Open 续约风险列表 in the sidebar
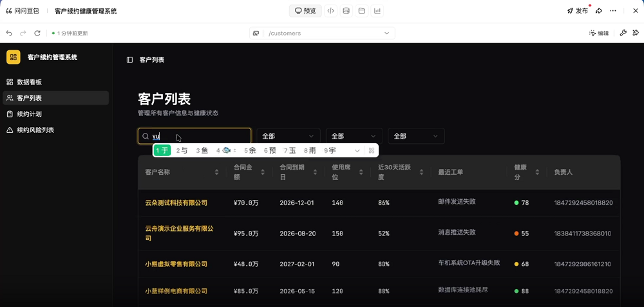Screen dimensions: 644x307 click(56, 130)
